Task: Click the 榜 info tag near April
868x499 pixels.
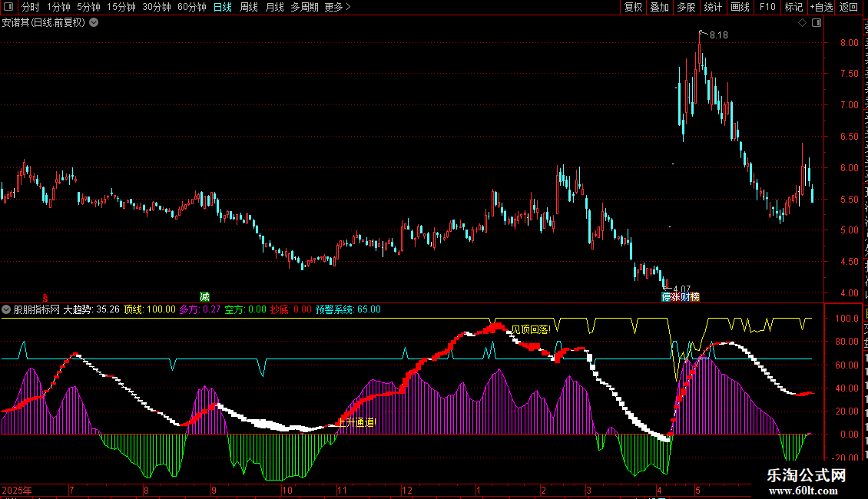Action: 695,297
